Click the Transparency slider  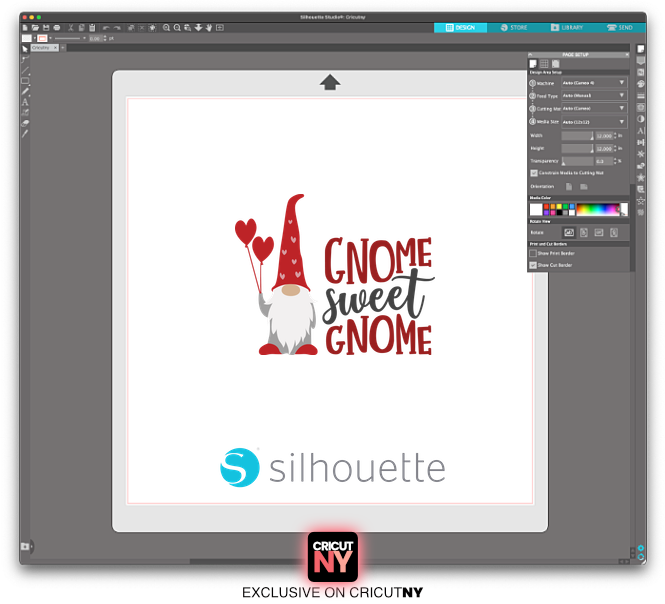pyautogui.click(x=578, y=161)
